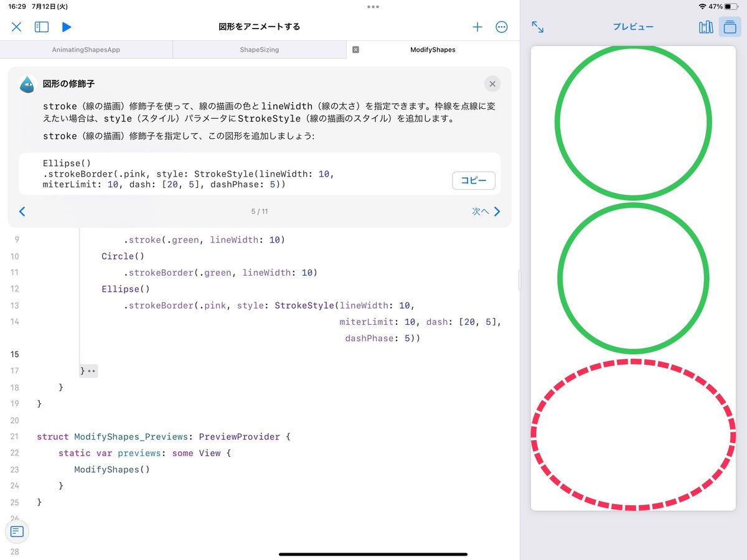Switch to the AnimatingShapesApp tab
Screen dimensions: 747x560
(x=86, y=50)
